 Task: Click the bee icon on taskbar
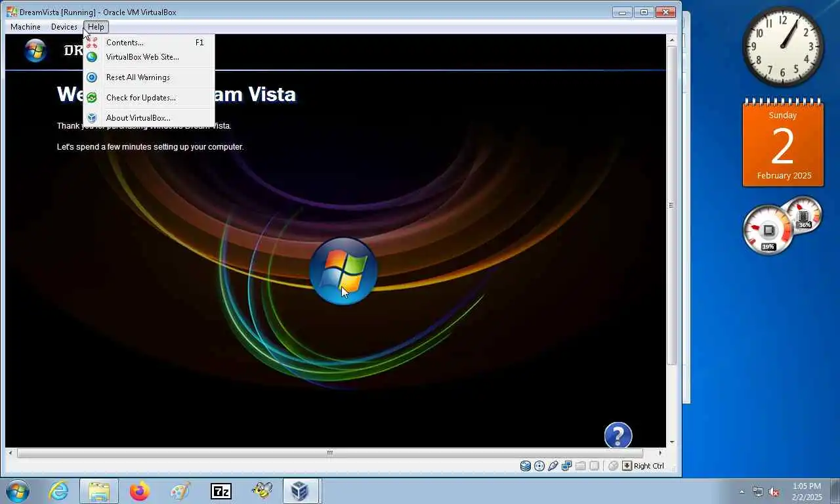[x=262, y=491]
